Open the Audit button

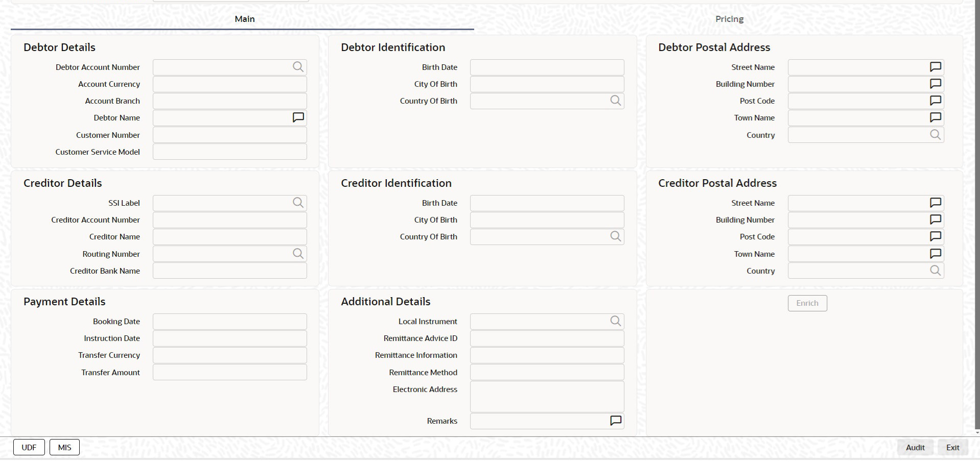[915, 447]
